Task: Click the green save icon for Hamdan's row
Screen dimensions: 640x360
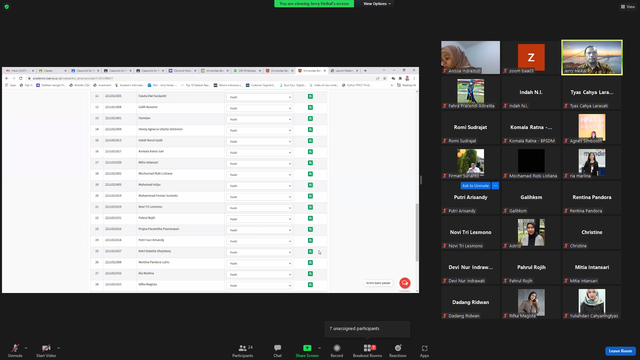Action: click(310, 119)
